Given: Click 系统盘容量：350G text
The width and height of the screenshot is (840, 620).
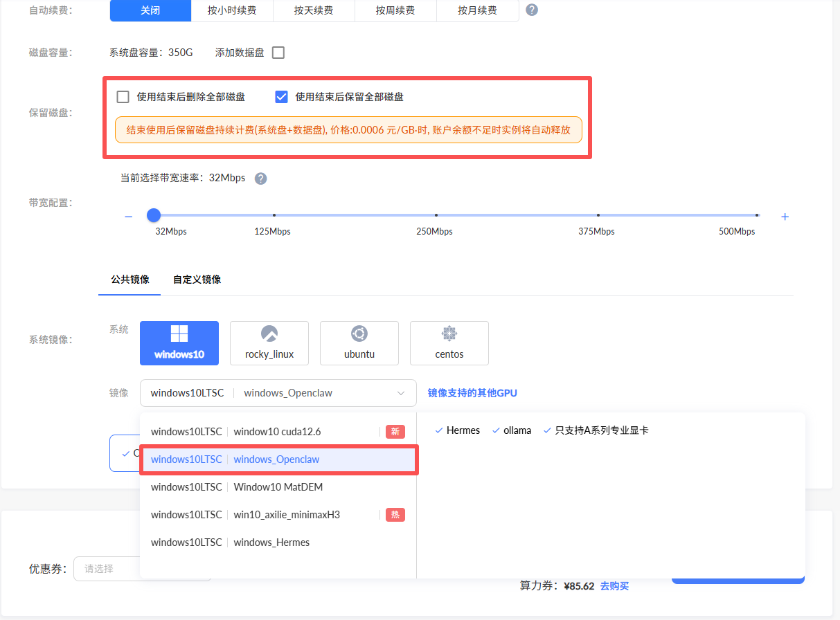Looking at the screenshot, I should (x=151, y=53).
